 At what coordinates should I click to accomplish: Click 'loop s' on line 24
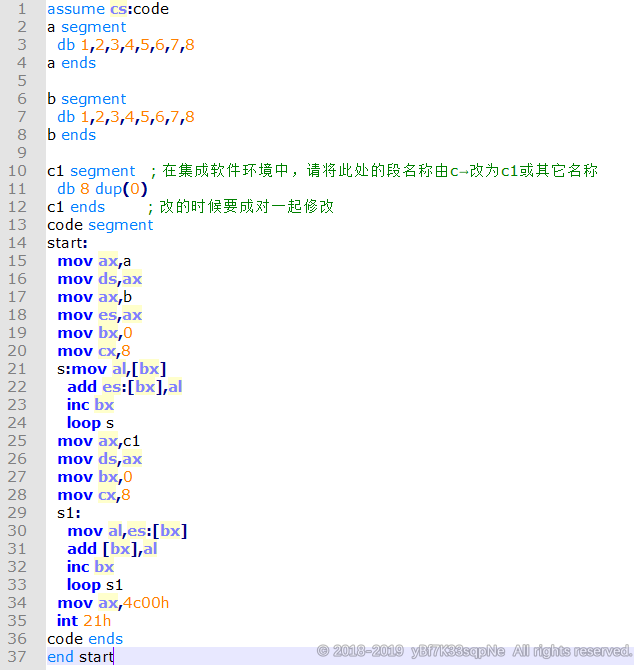tap(91, 423)
